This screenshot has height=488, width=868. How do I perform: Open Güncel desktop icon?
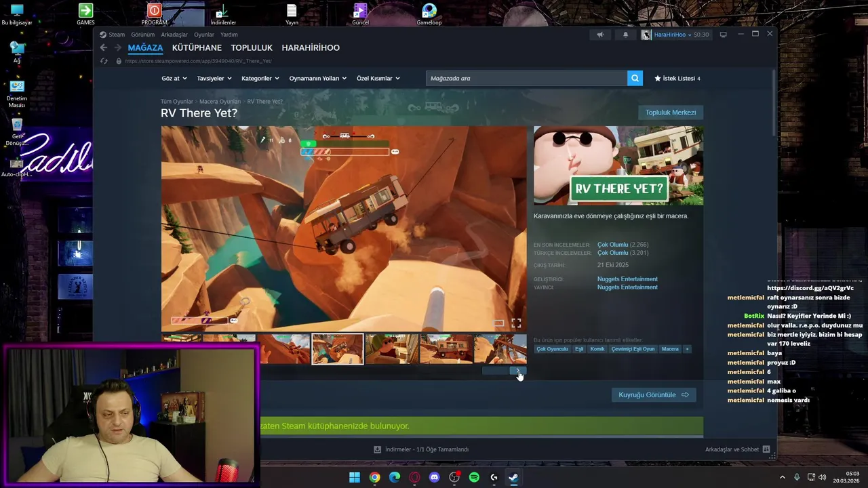(x=360, y=14)
